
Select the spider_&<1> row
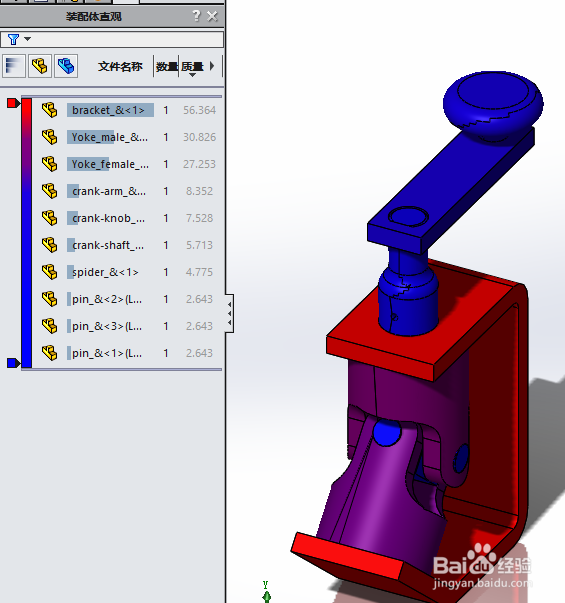pos(127,272)
